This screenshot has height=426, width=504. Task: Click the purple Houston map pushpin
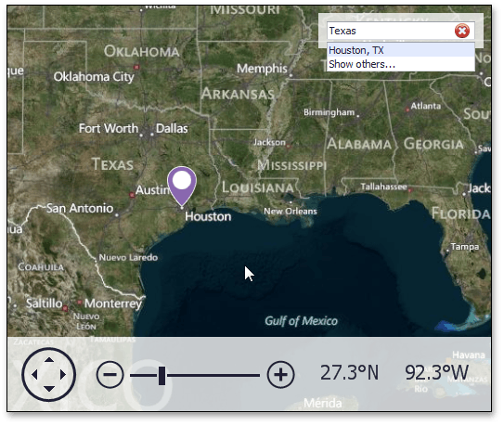point(182,186)
